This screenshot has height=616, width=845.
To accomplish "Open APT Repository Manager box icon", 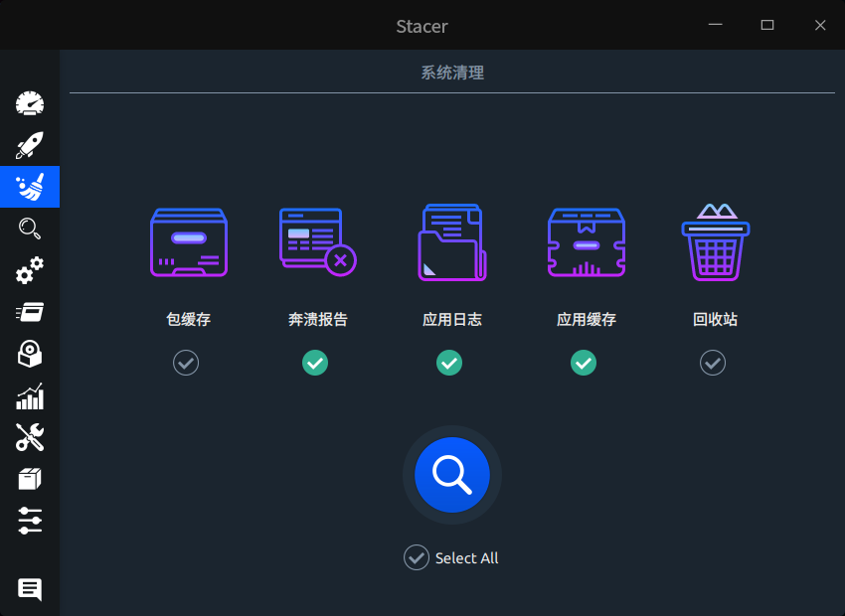I will [x=30, y=479].
